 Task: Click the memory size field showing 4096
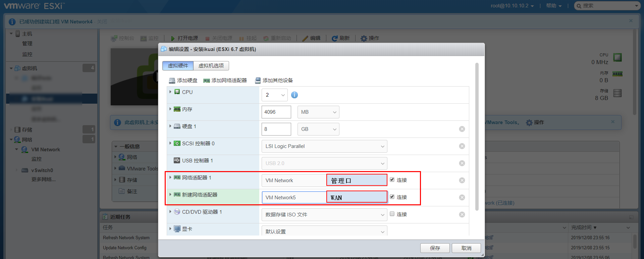click(276, 112)
